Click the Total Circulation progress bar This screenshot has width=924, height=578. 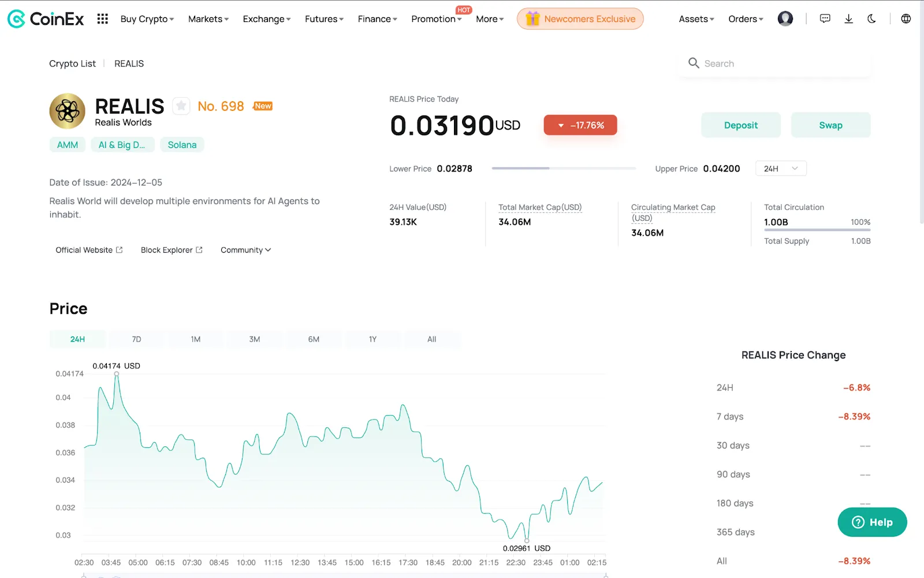817,230
